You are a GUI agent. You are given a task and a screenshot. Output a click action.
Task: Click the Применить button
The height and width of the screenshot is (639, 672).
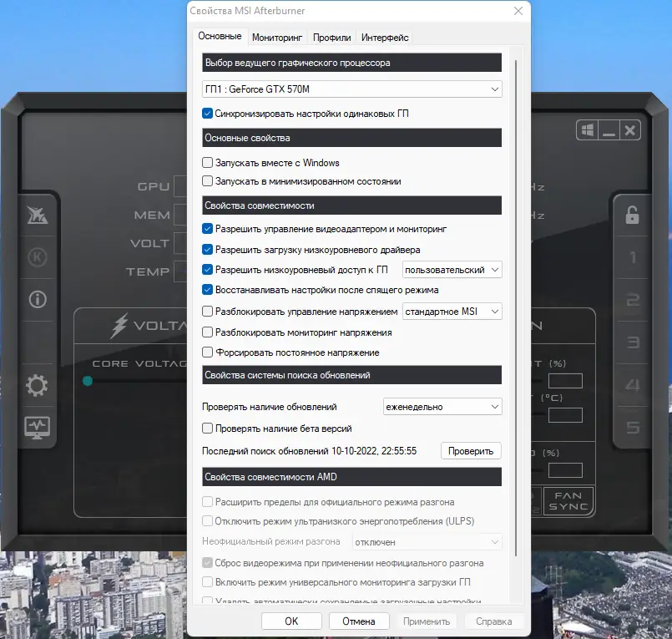(427, 621)
